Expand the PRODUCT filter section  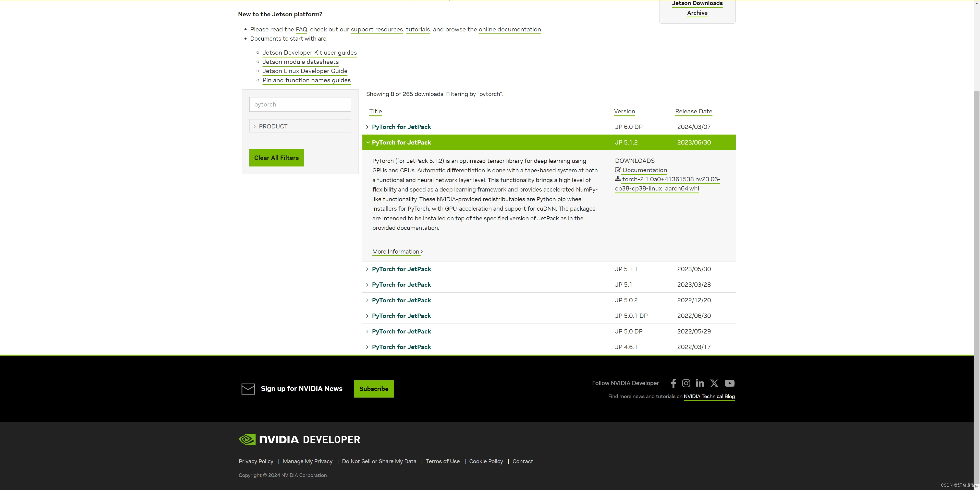pyautogui.click(x=300, y=126)
